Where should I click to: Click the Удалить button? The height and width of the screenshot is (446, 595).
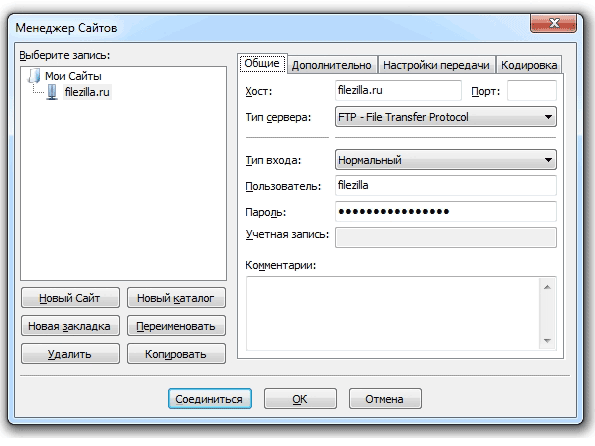pos(70,354)
